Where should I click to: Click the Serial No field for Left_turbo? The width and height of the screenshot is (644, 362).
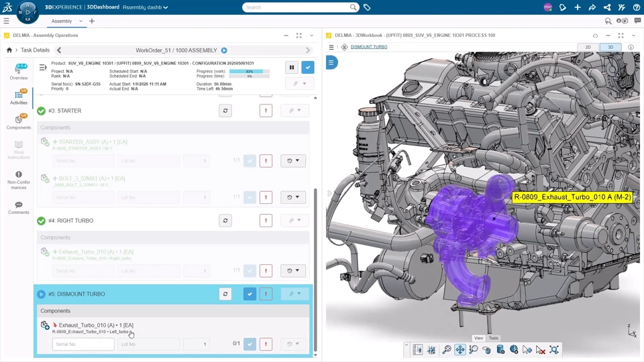click(x=83, y=345)
